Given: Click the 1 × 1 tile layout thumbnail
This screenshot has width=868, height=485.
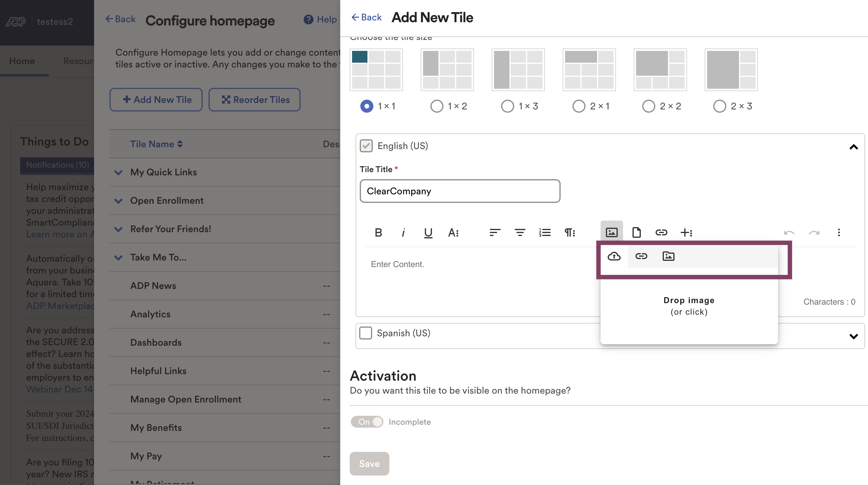Looking at the screenshot, I should tap(376, 70).
